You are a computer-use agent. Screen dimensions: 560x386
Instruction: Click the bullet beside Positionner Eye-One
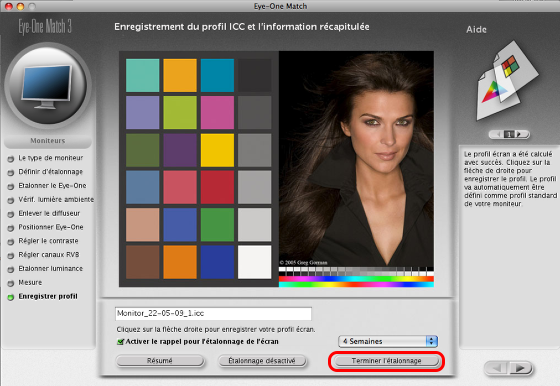[x=11, y=228]
